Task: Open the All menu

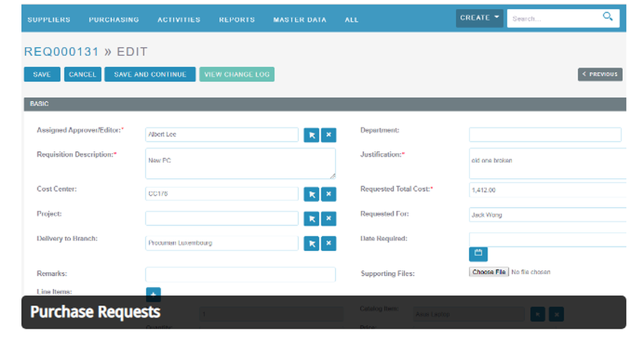Action: pos(352,20)
